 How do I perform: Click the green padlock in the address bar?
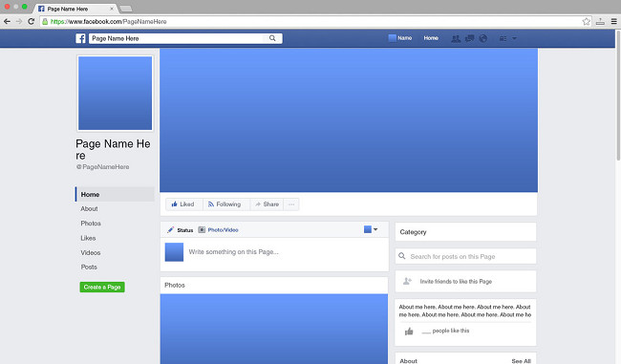pos(45,21)
